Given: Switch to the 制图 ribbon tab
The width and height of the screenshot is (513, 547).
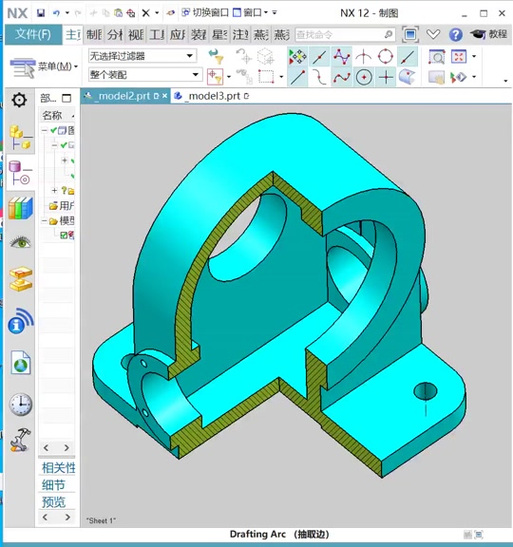Looking at the screenshot, I should [94, 35].
